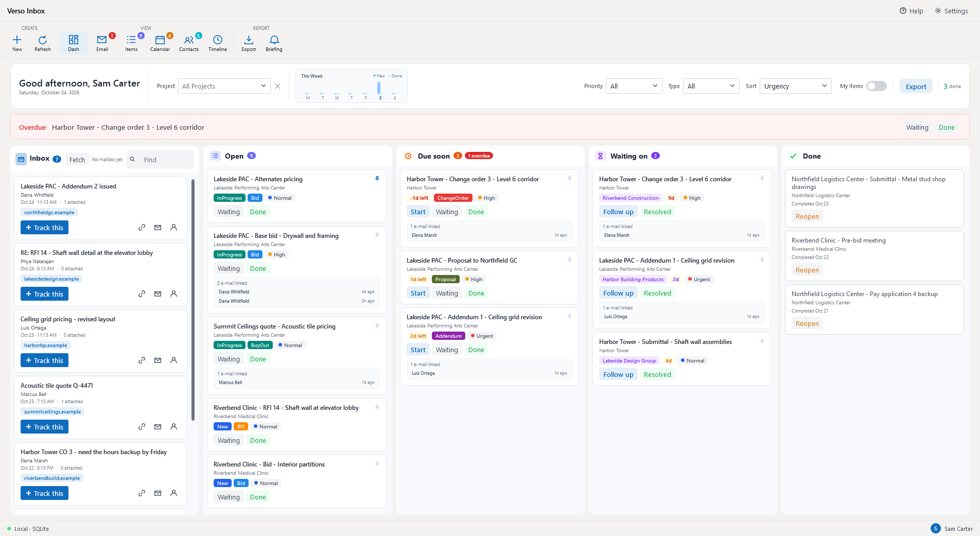Switch to the Dash view
Screen dimensions: 980x536
[74, 43]
